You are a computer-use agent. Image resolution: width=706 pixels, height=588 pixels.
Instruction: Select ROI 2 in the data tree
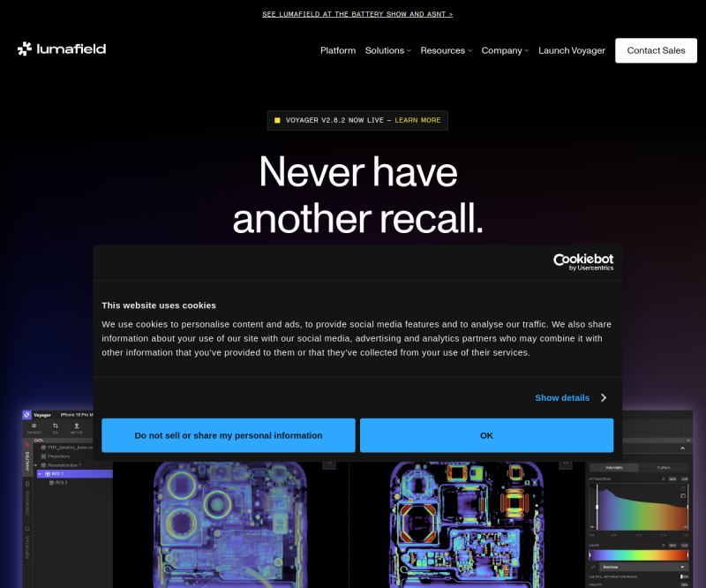click(58, 483)
